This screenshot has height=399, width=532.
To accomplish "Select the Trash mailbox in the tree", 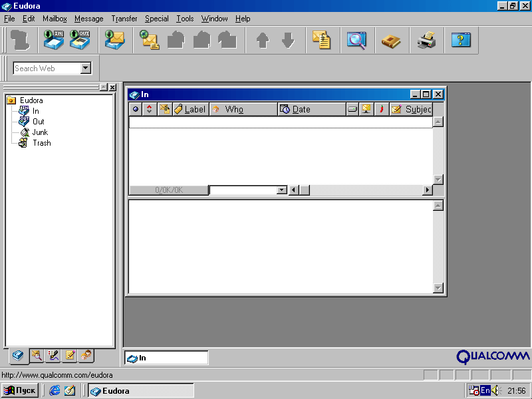I will pyautogui.click(x=42, y=143).
